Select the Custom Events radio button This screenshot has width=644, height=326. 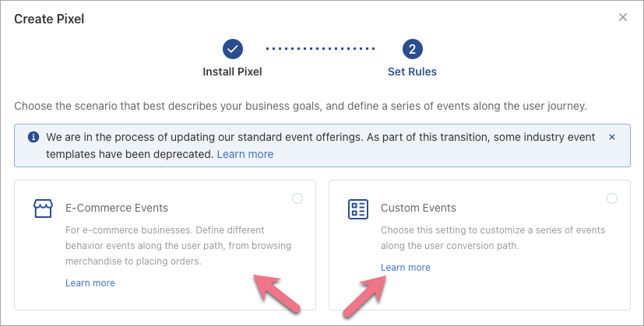tap(612, 199)
